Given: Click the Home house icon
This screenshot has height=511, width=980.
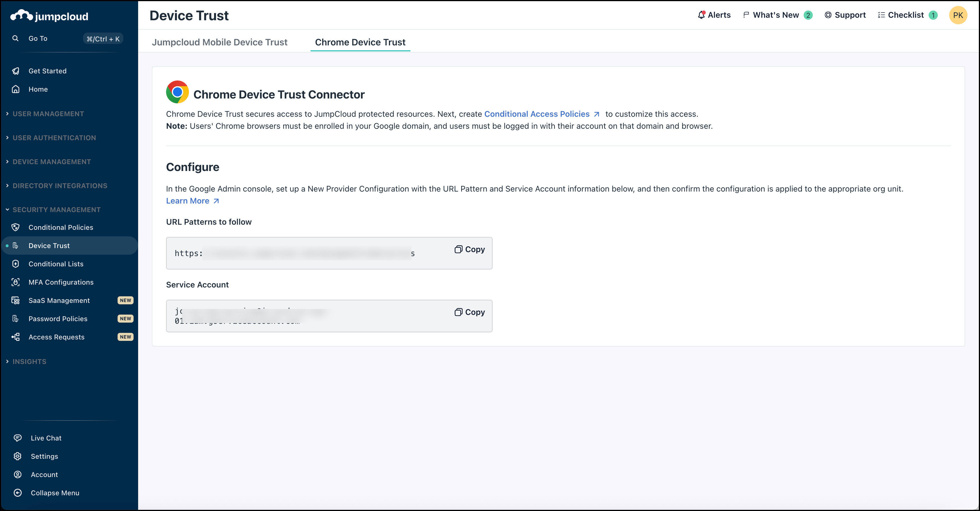Looking at the screenshot, I should click(16, 89).
